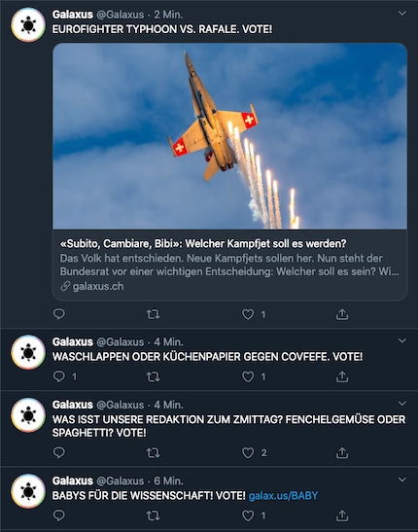Like the Fenchelgemüse oder Spaghetti tweet
This screenshot has height=532, width=418.
pos(248,452)
